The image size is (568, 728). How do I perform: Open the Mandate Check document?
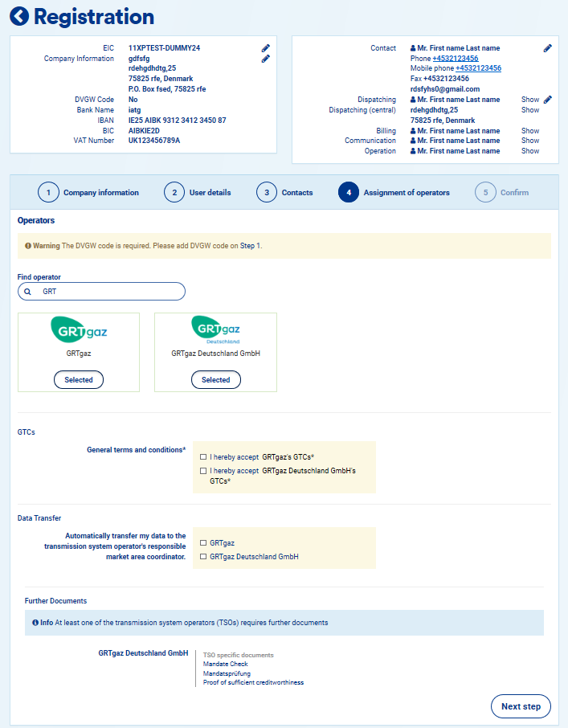coord(226,664)
